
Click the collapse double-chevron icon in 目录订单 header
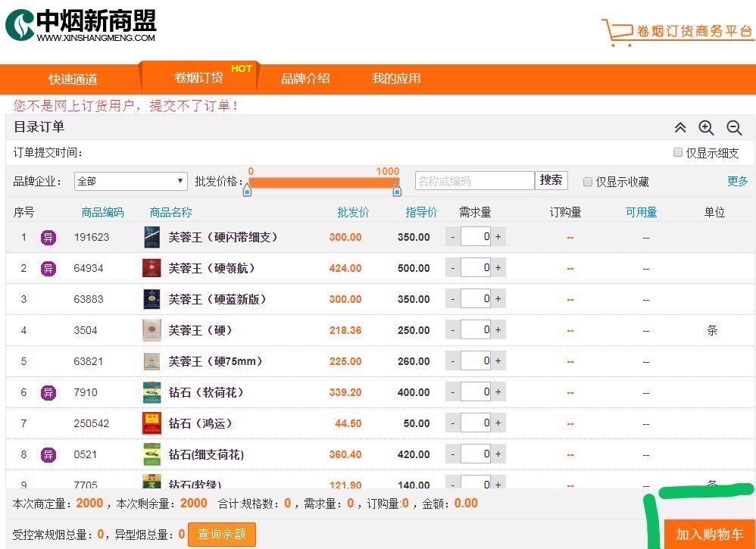pos(679,128)
